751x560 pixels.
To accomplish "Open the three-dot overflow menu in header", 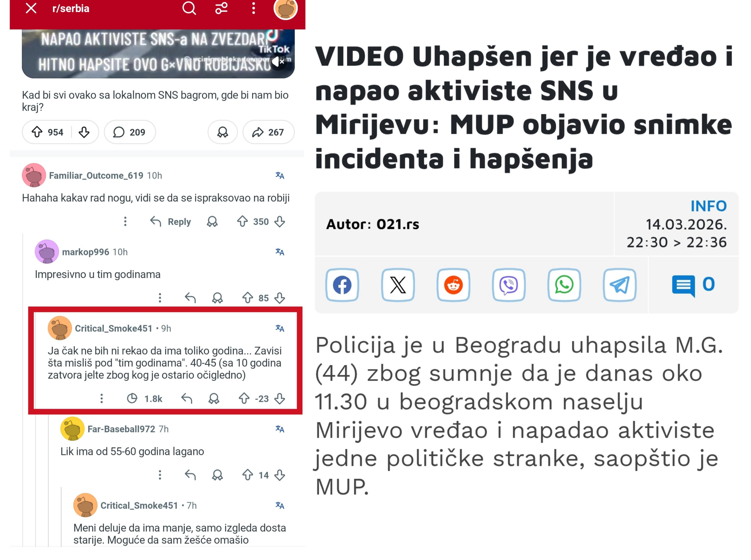I will [253, 8].
